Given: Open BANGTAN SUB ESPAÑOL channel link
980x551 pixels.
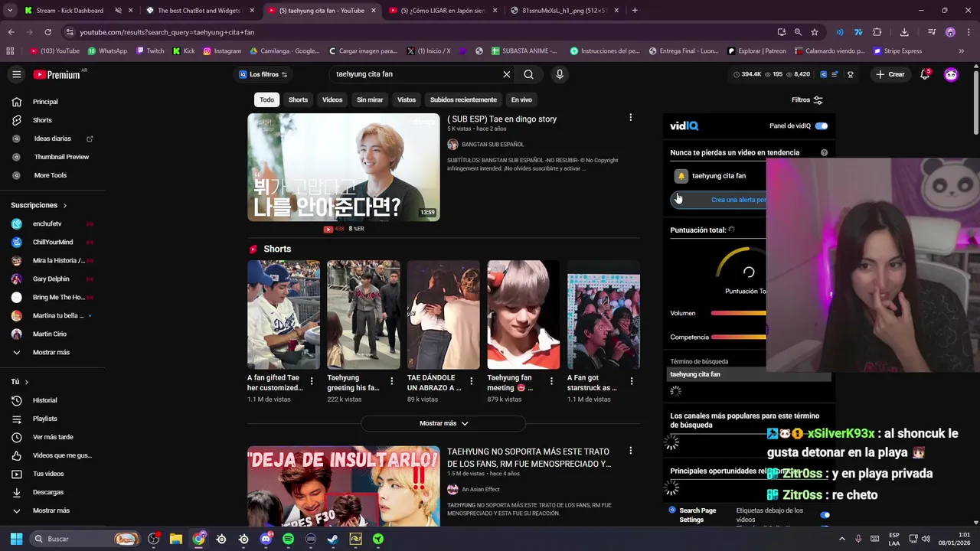Looking at the screenshot, I should click(x=492, y=145).
